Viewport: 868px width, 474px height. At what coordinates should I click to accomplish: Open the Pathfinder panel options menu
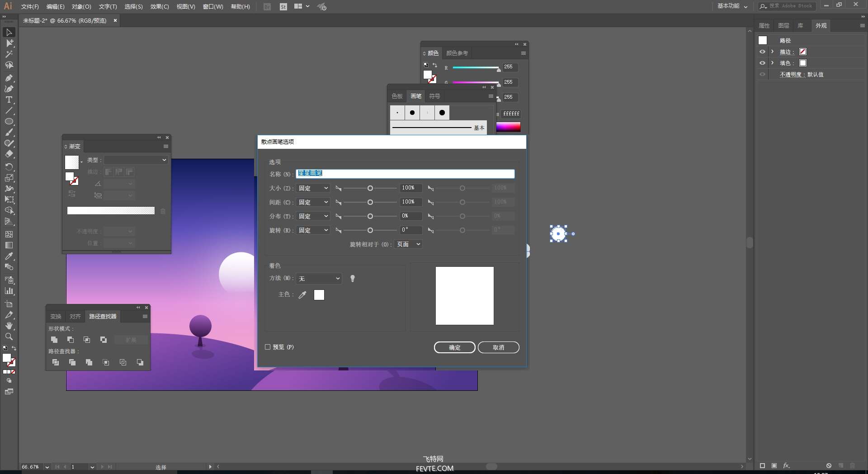click(145, 317)
